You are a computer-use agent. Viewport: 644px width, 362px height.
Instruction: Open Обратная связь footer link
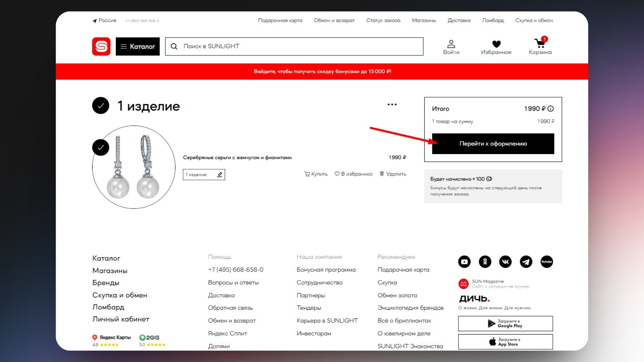pyautogui.click(x=230, y=308)
